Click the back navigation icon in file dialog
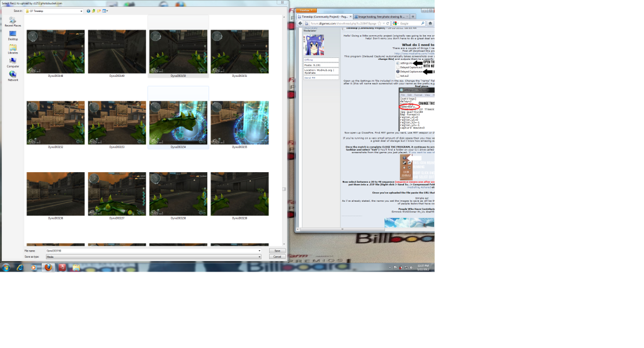Image resolution: width=644 pixels, height=348 pixels. point(88,11)
